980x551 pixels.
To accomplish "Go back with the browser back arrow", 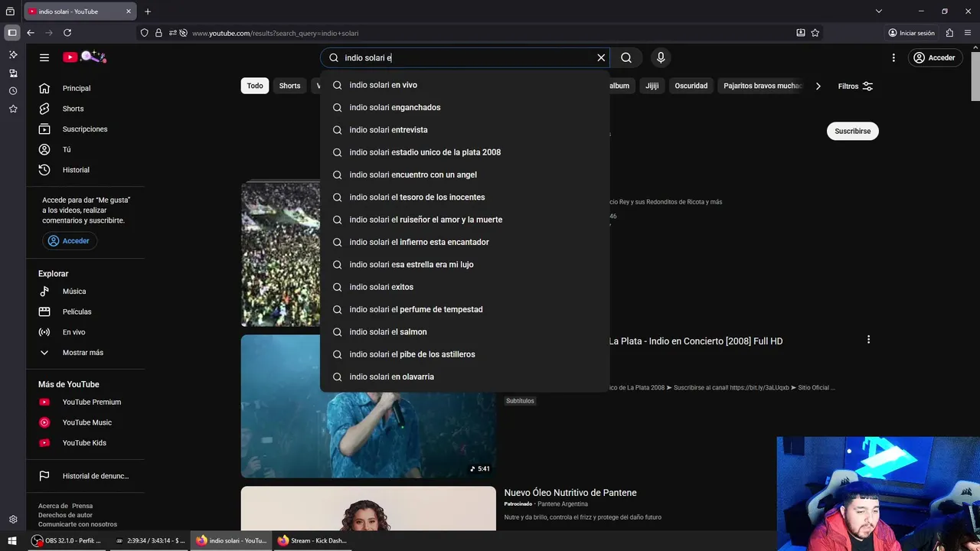I will tap(31, 33).
